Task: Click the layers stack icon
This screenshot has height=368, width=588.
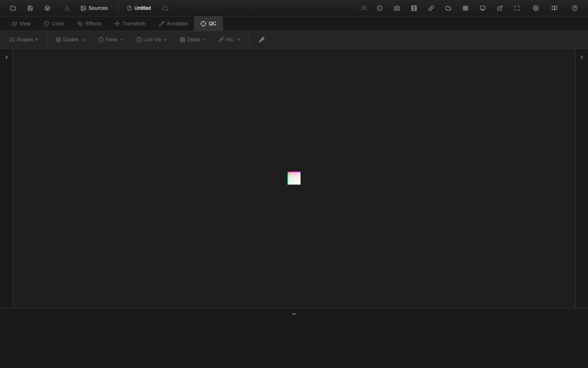Action: pyautogui.click(x=47, y=8)
